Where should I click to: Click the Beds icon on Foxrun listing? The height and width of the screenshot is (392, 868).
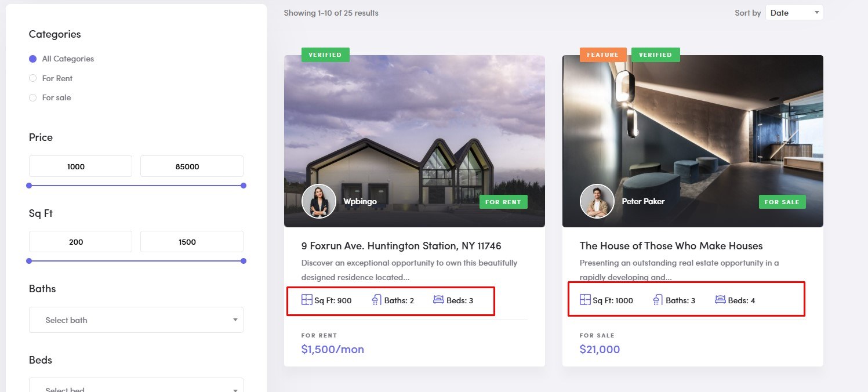(438, 300)
